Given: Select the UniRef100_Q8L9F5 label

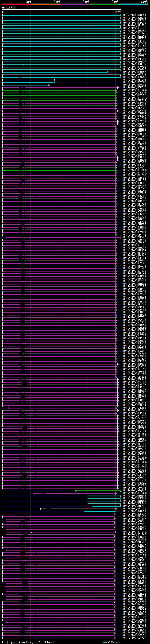Looking at the screenshot, I should (135, 31).
